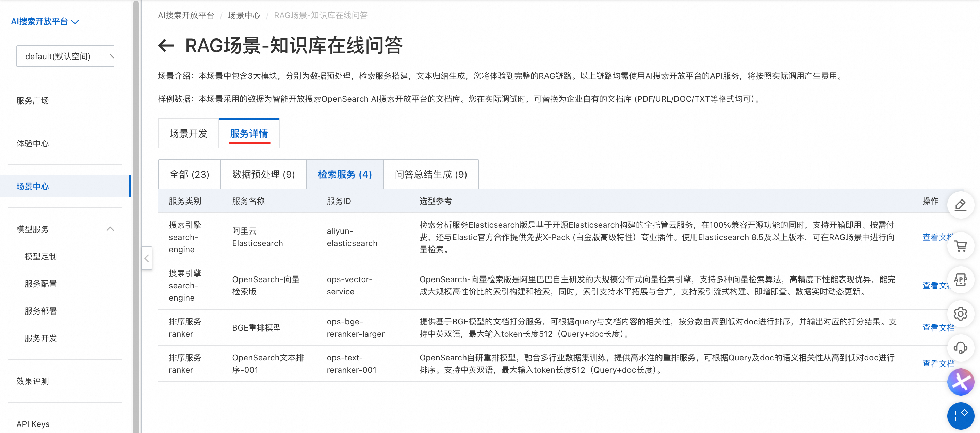The image size is (980, 433).
Task: Select the 服务详情 tab
Action: [x=249, y=133]
